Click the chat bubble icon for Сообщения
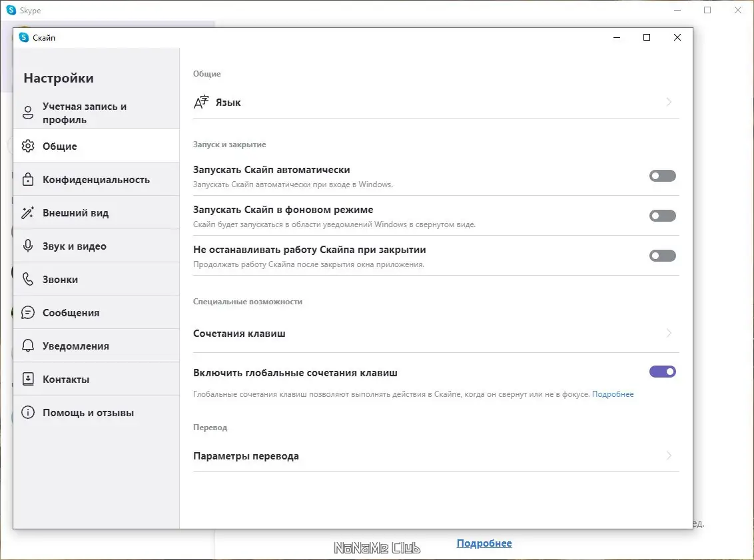The width and height of the screenshot is (754, 560). point(28,313)
